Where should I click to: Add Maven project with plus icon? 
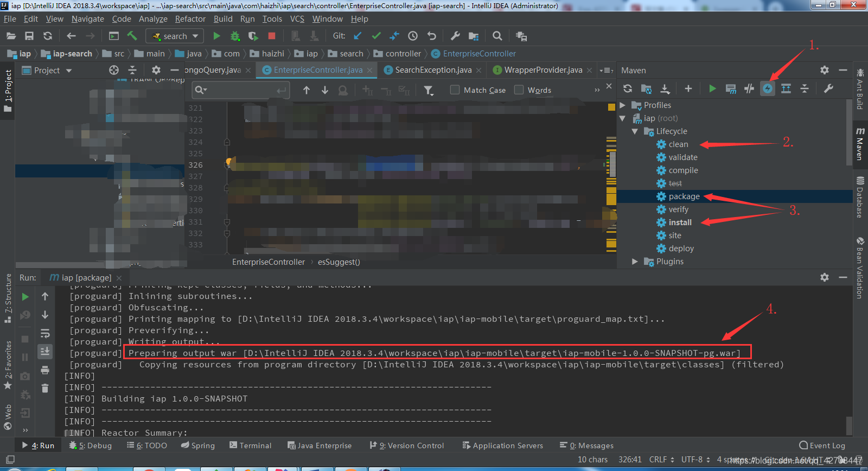(688, 88)
